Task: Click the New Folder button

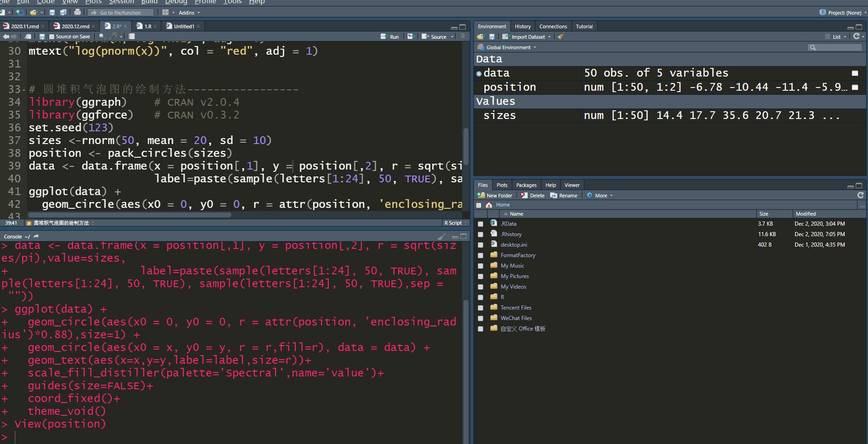Action: click(x=495, y=195)
